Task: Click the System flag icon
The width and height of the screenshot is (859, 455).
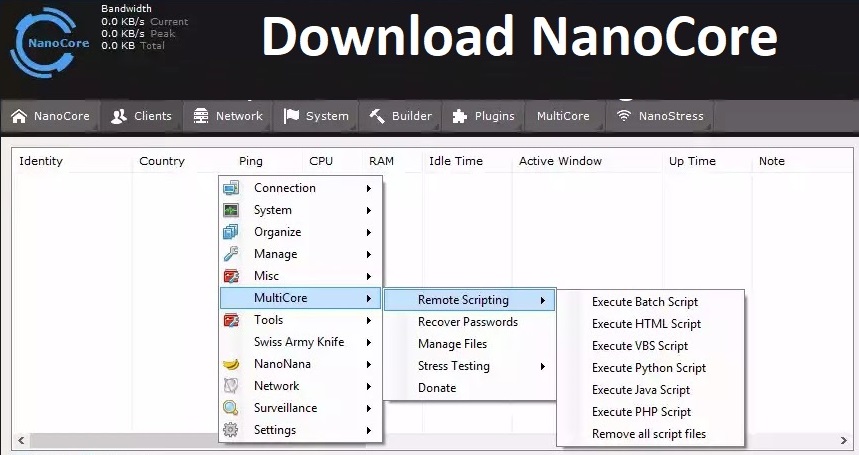Action: 291,116
